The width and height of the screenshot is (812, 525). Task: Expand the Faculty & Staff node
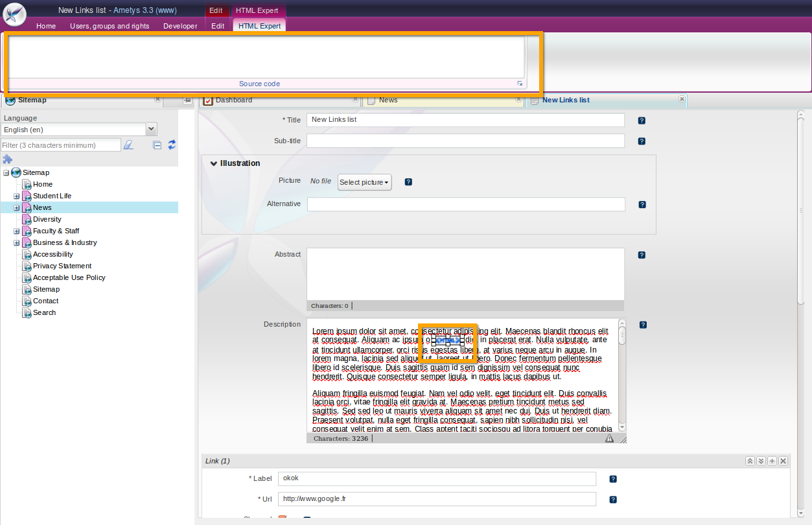(17, 231)
